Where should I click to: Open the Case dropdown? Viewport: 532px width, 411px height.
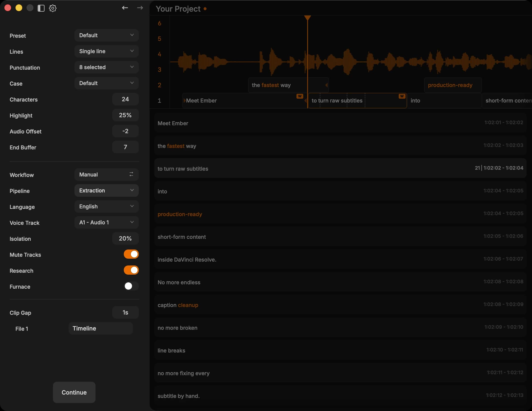[x=106, y=83]
